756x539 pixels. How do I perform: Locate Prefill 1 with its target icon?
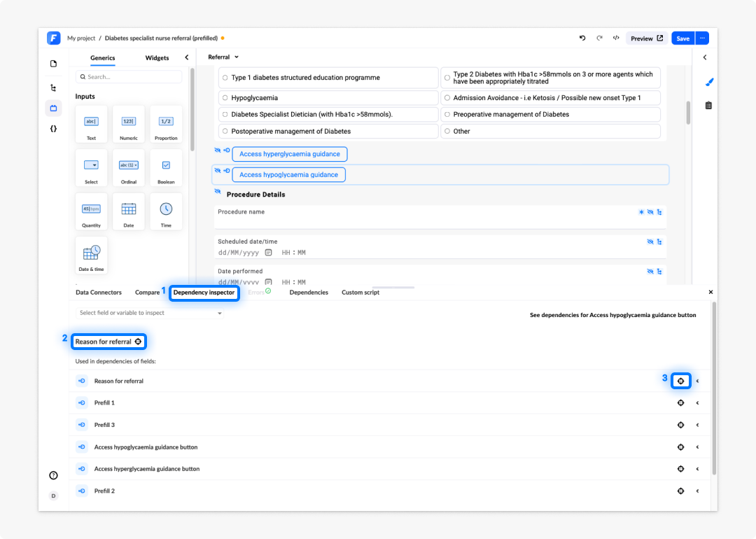(681, 403)
